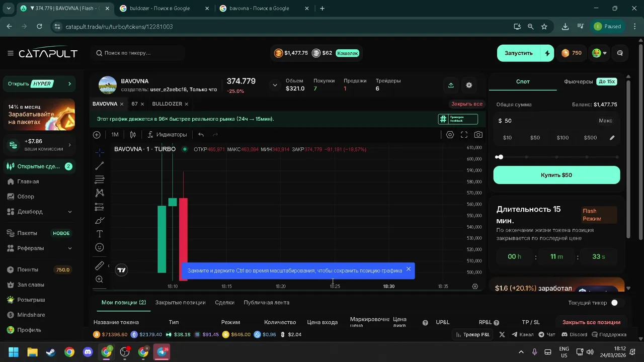Open Telegram from the Windows taskbar
644x362 pixels.
tap(162, 352)
